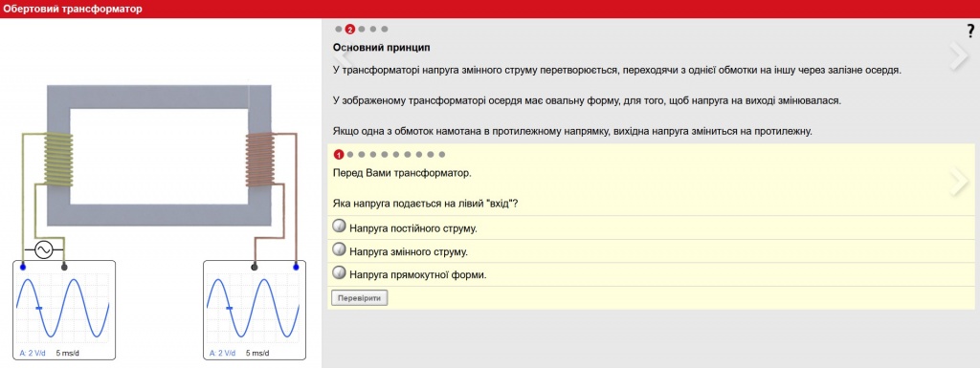This screenshot has height=368, width=980.
Task: Click the "Основний принцип" heading
Action: coord(381,48)
